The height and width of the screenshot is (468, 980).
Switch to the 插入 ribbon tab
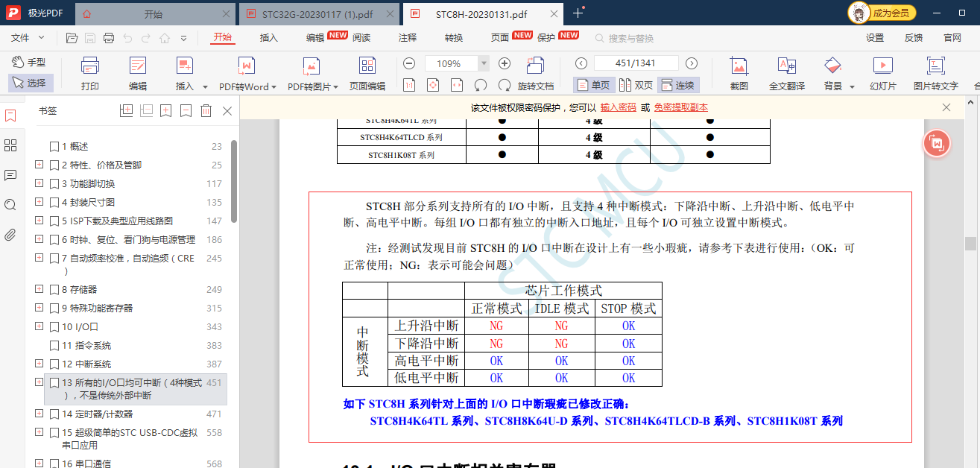click(x=268, y=38)
